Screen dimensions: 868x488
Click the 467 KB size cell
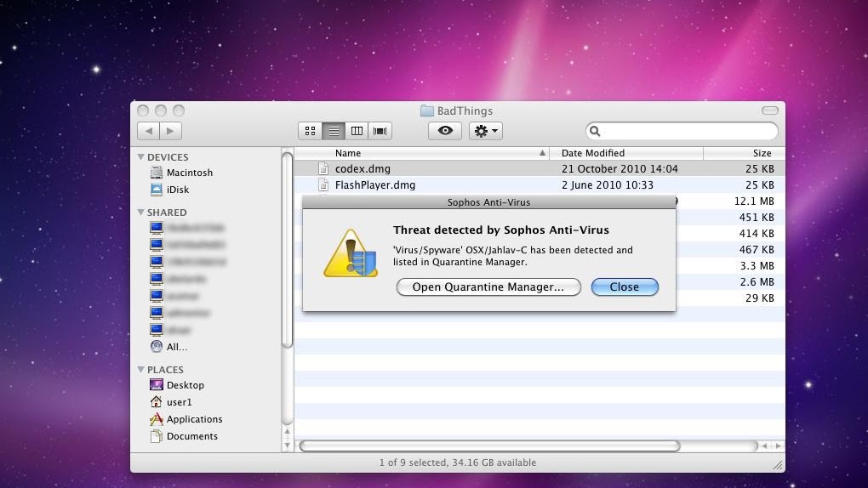pos(757,250)
